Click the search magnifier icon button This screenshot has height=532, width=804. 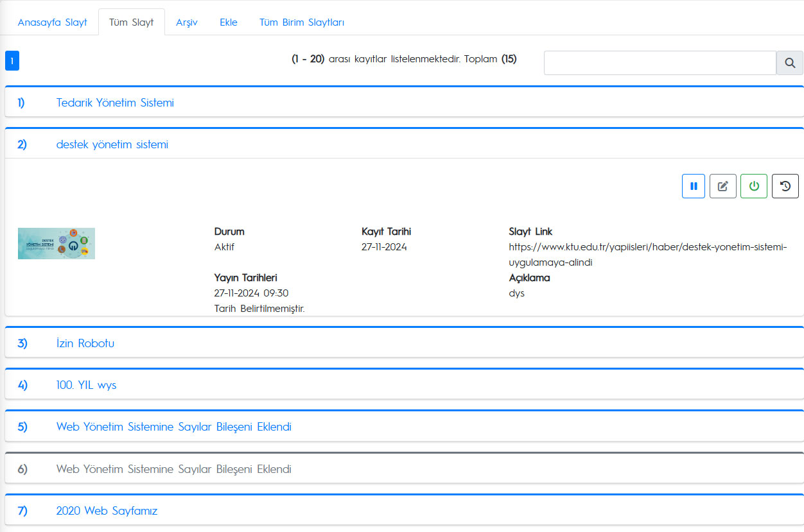[x=790, y=63]
